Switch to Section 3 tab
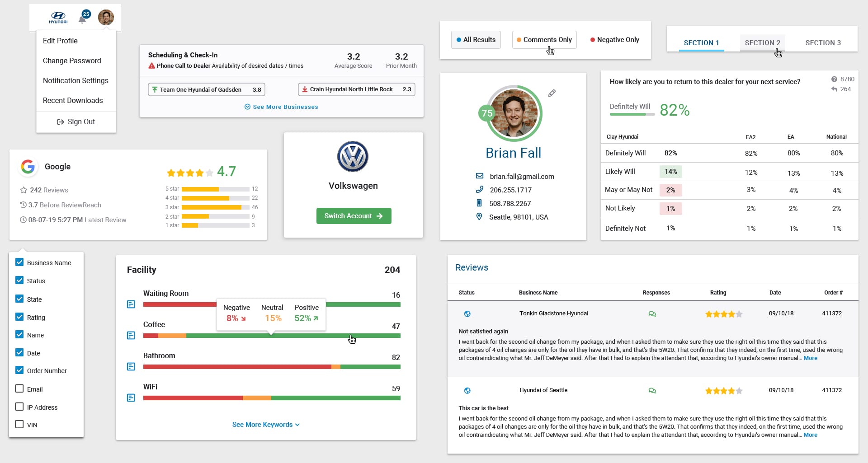This screenshot has height=463, width=868. [823, 43]
